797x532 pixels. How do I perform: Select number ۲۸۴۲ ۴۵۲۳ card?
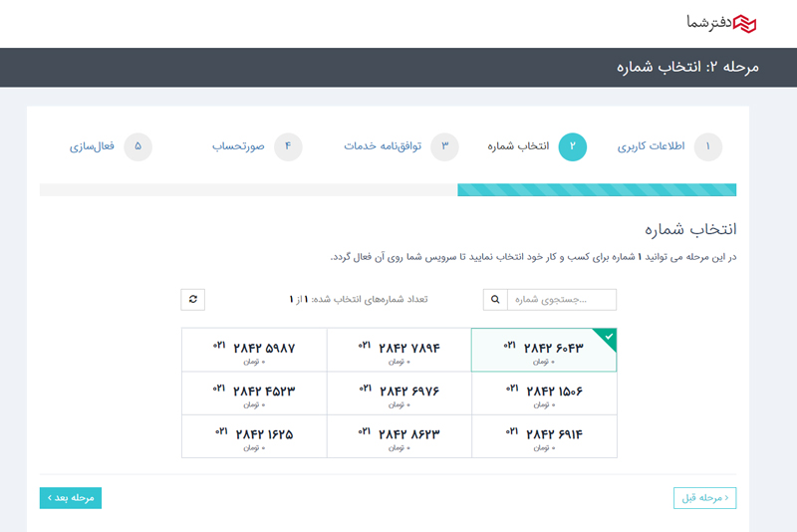tap(254, 394)
